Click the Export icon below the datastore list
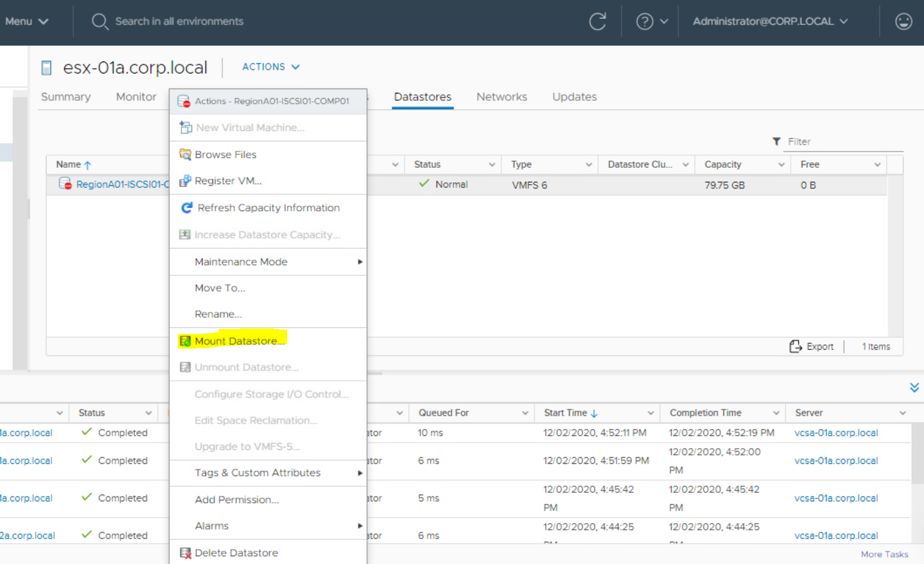This screenshot has height=564, width=924. [796, 346]
